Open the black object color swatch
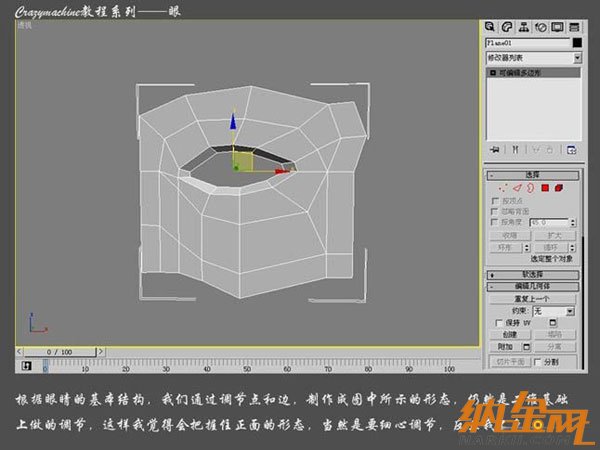Screen dimensions: 600x450 pos(577,42)
